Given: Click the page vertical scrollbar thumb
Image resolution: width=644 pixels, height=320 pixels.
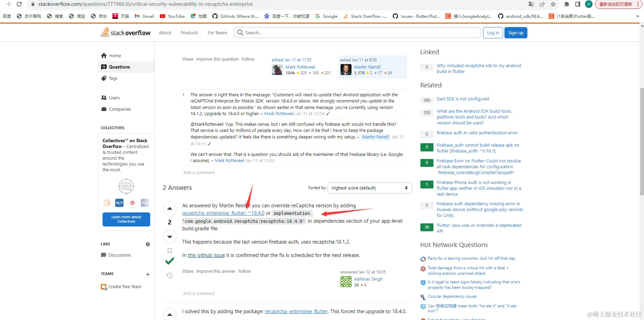Looking at the screenshot, I should [x=642, y=142].
